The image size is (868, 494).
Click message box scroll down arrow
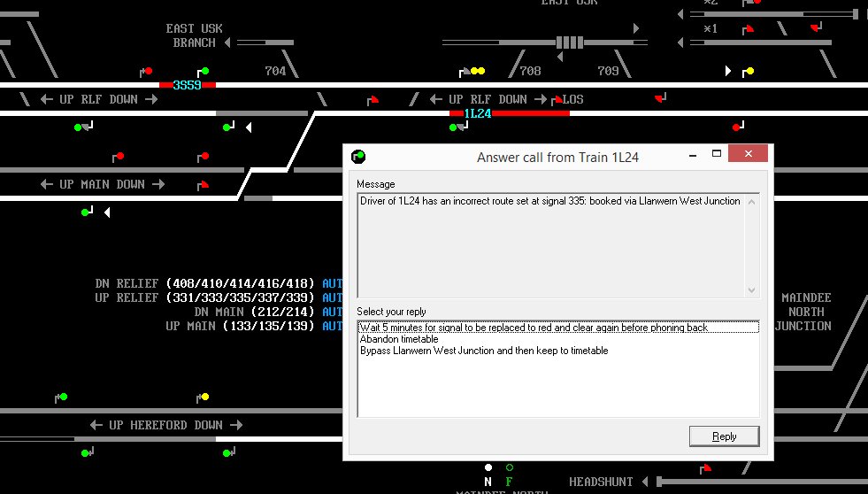pos(751,289)
